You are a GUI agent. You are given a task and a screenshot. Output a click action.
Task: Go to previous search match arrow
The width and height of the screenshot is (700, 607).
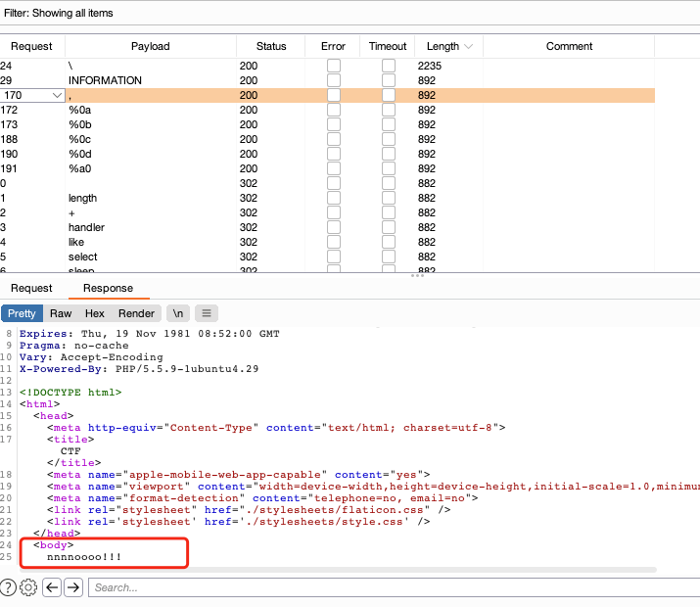coord(50,587)
